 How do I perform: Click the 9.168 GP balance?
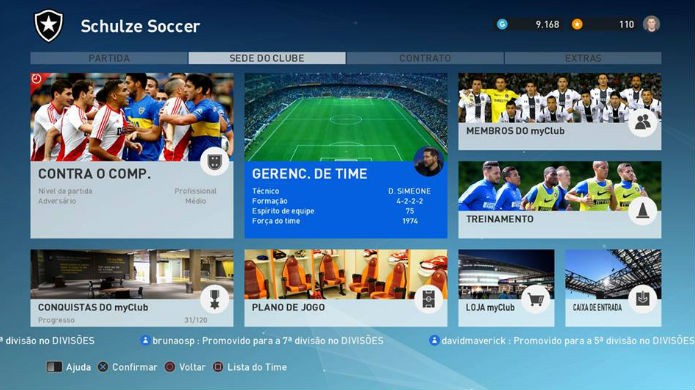547,24
